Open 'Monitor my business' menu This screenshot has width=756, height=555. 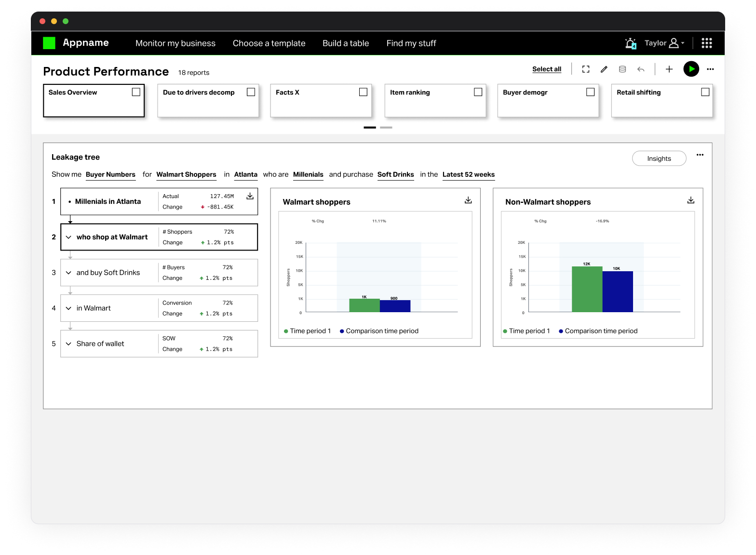175,43
